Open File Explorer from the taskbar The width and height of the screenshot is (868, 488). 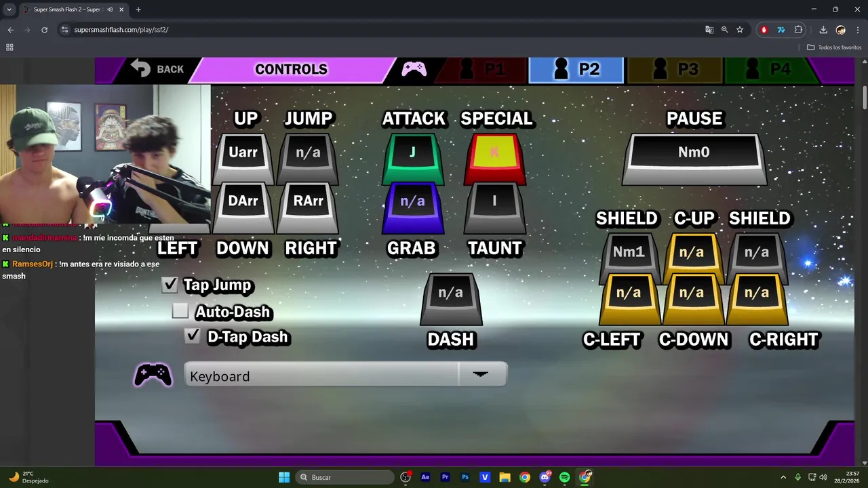pos(505,477)
